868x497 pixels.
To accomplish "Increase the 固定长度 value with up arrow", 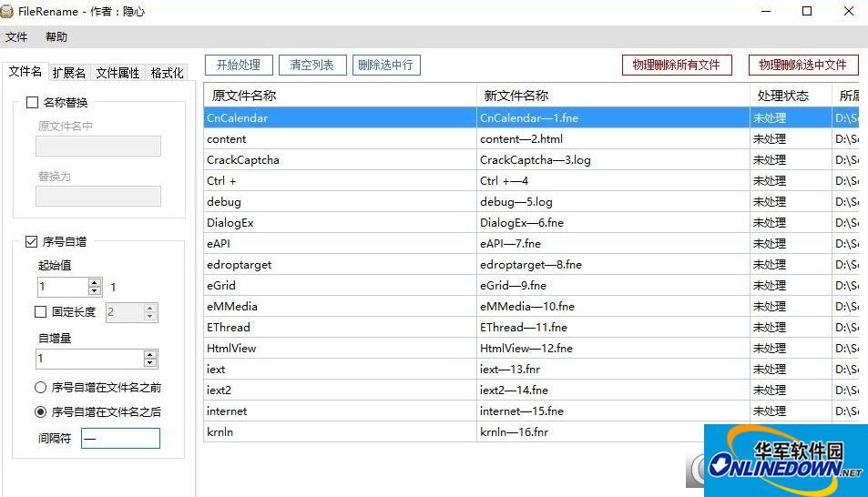I will pos(150,308).
